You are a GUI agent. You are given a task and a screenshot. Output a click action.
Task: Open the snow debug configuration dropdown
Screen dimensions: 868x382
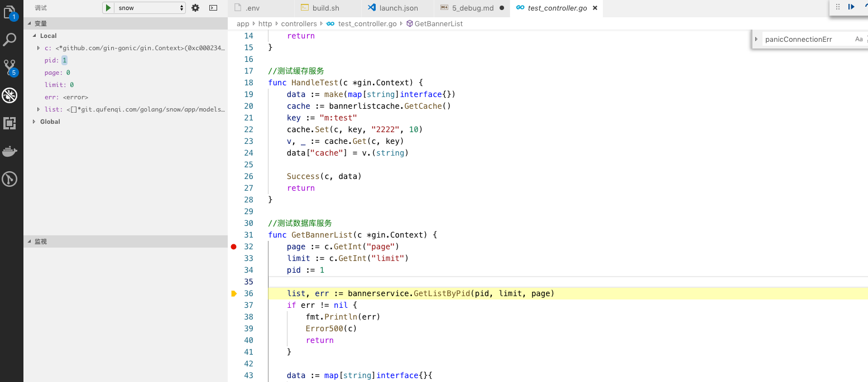pyautogui.click(x=151, y=8)
